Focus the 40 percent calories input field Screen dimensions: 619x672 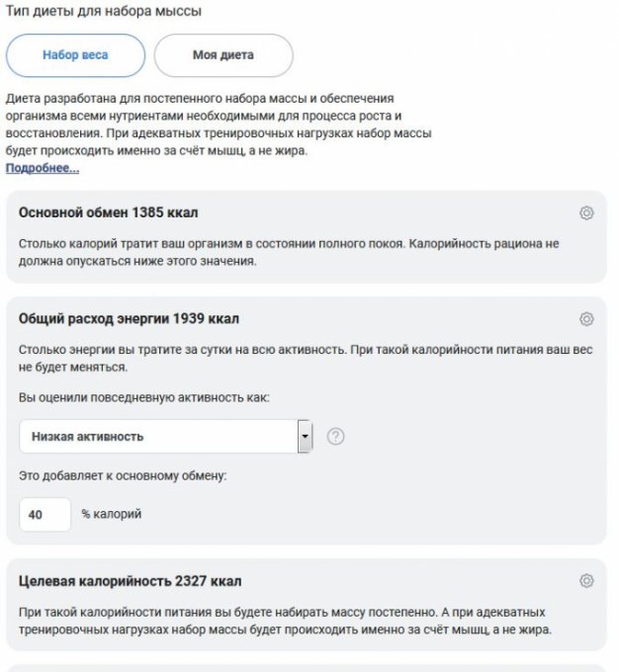coord(44,514)
